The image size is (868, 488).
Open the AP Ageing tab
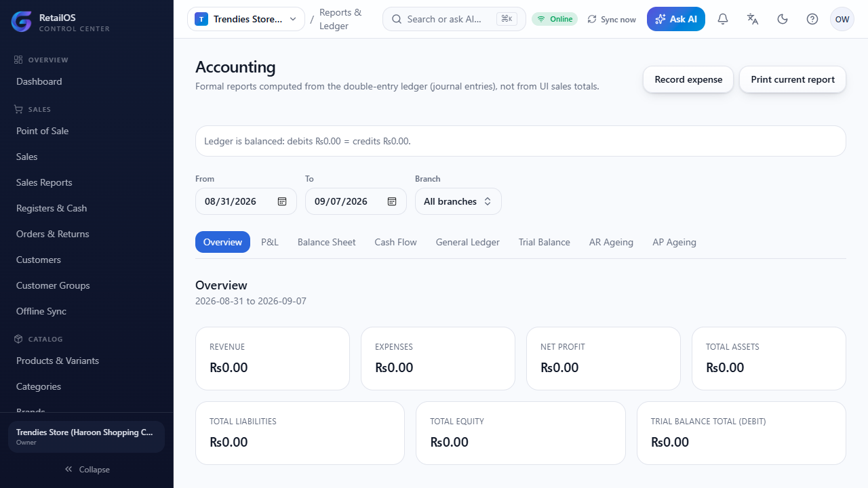pyautogui.click(x=675, y=242)
